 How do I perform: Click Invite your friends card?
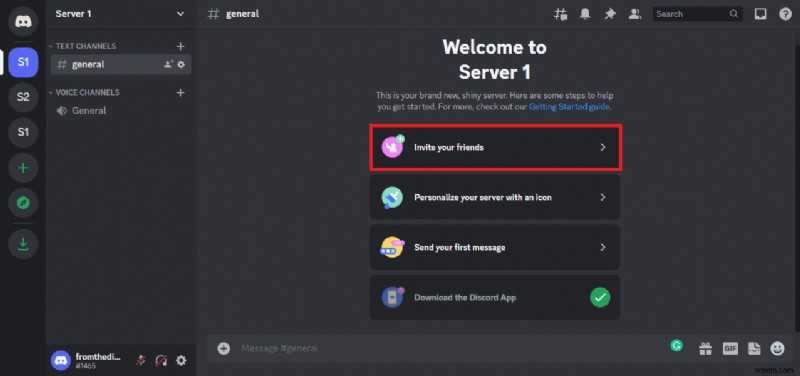pyautogui.click(x=495, y=147)
